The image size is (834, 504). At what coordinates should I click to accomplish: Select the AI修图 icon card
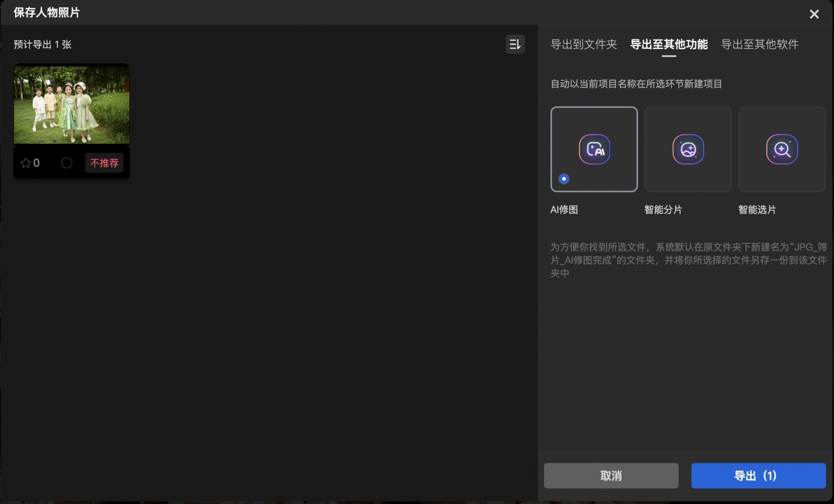(x=594, y=149)
